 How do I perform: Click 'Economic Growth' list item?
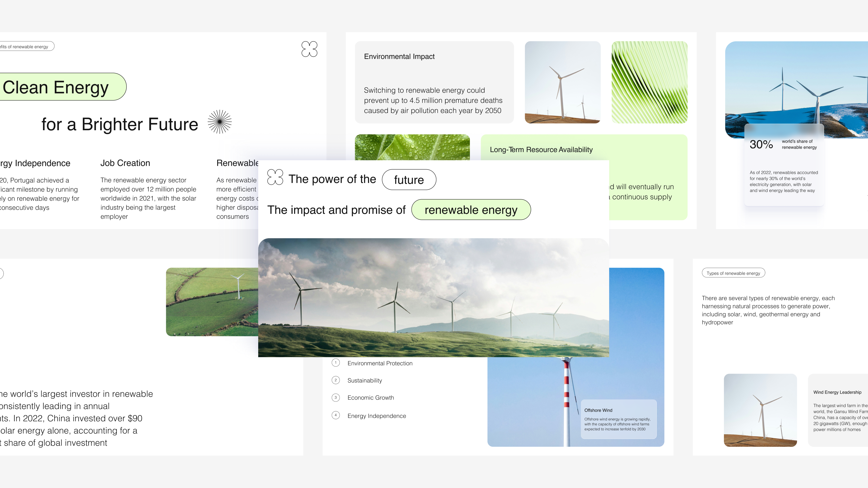click(x=371, y=398)
